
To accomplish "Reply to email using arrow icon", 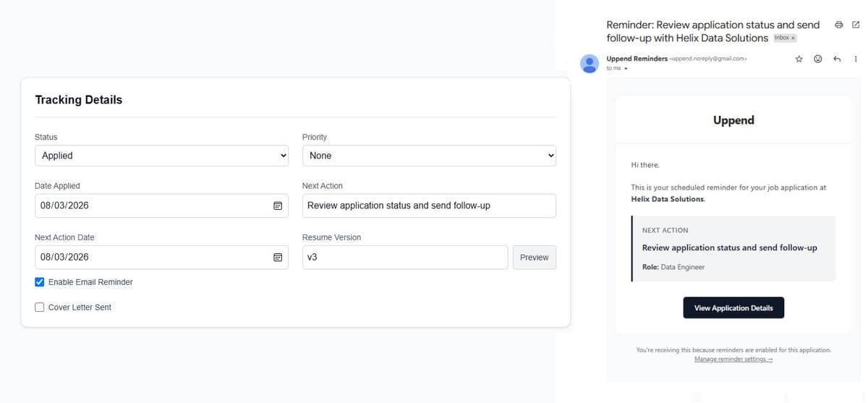I will tap(837, 59).
